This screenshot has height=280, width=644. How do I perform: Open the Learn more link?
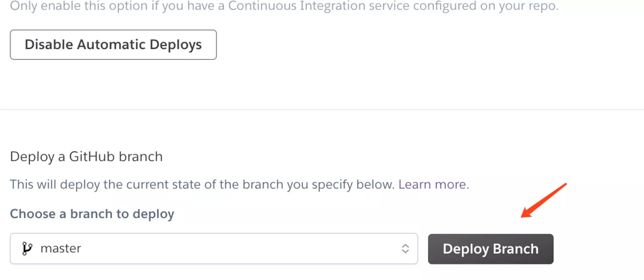click(432, 184)
